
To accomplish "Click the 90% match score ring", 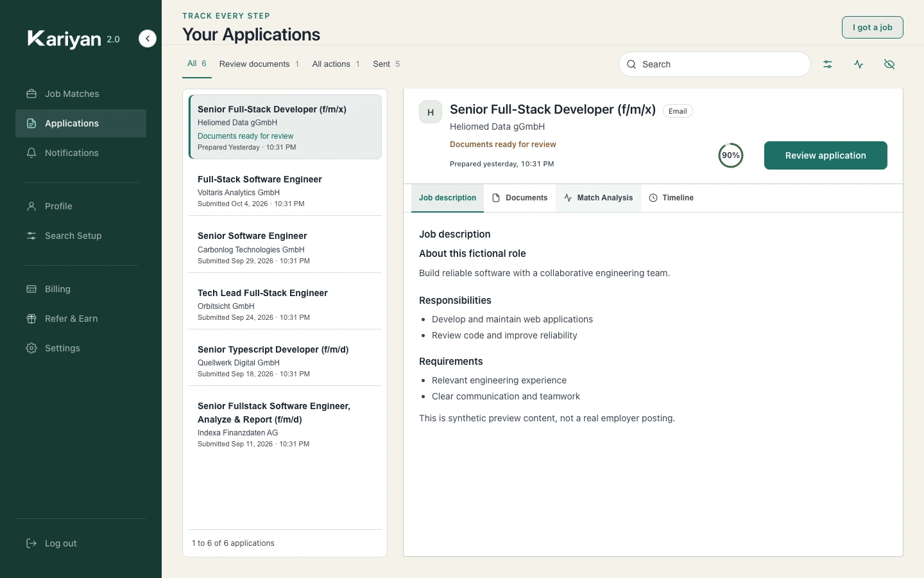I will point(730,155).
